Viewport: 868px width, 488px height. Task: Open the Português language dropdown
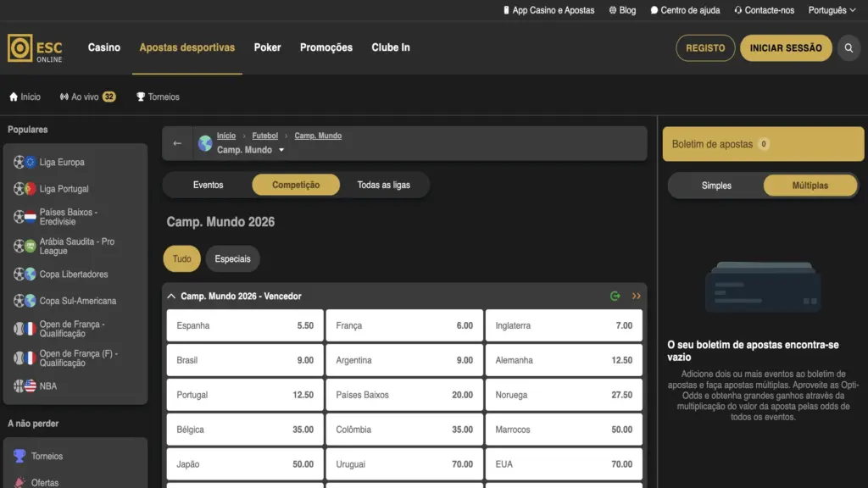tap(832, 10)
